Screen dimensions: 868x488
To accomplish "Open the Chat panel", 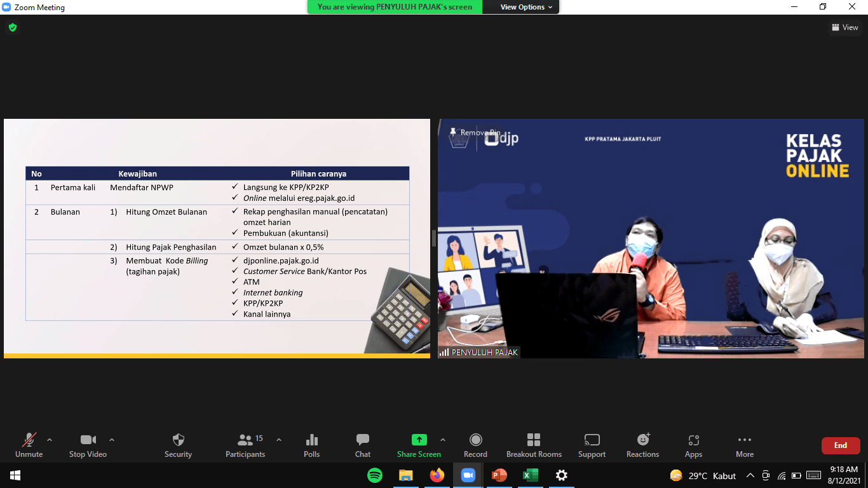I will [363, 445].
